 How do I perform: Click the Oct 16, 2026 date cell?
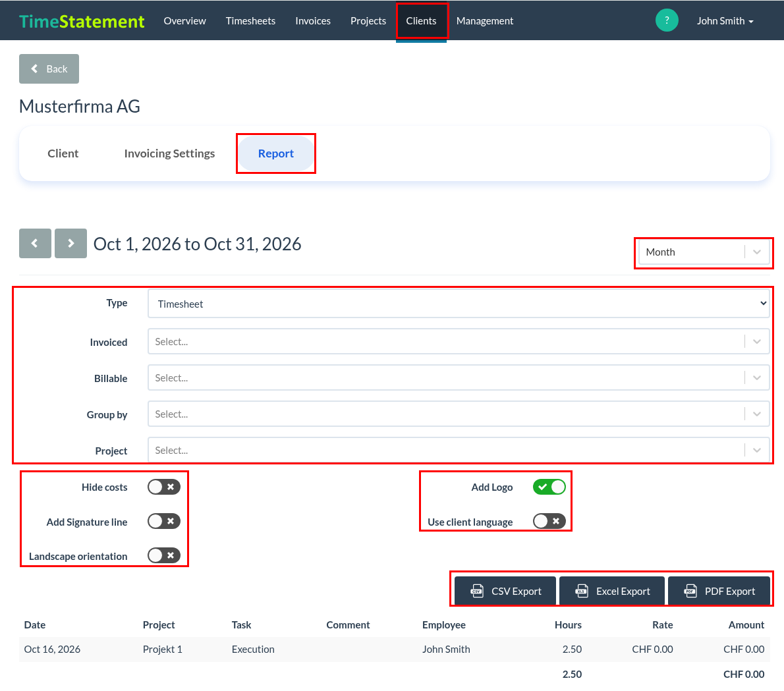click(52, 649)
